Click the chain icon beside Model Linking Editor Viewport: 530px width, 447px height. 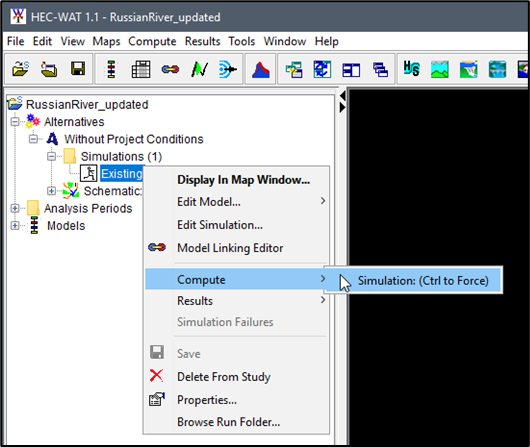(157, 248)
